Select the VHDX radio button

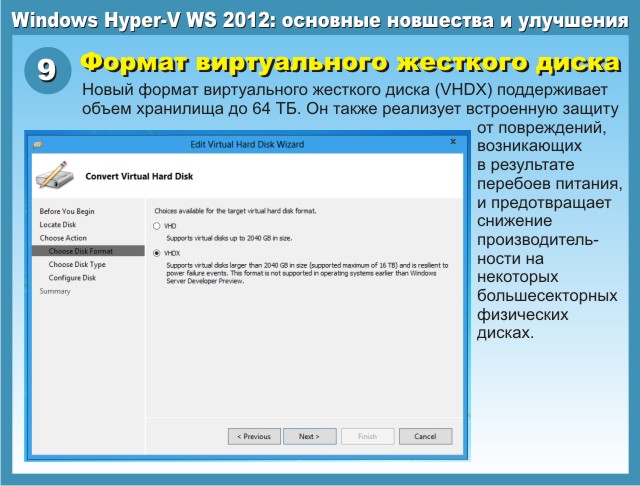pos(157,253)
